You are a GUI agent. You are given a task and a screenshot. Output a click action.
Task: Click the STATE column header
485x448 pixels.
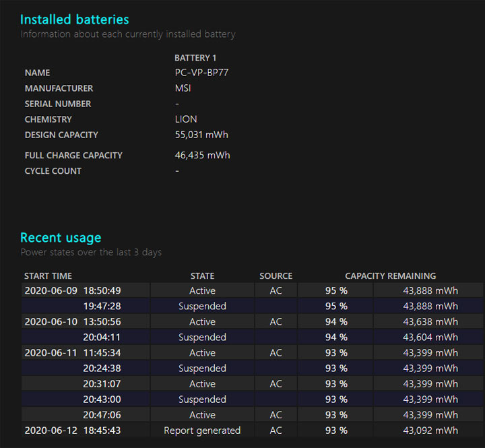[x=202, y=276]
